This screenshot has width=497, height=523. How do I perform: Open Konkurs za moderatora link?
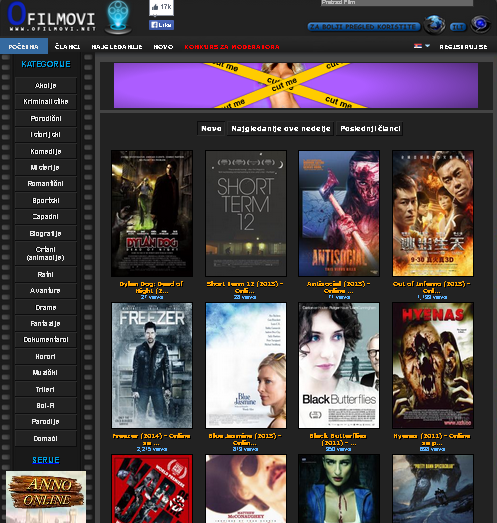[x=232, y=47]
